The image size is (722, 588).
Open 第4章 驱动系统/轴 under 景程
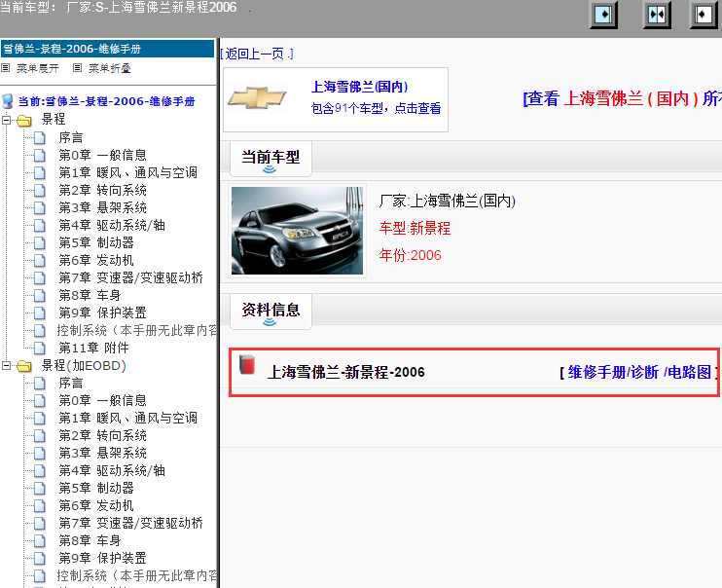tap(112, 225)
